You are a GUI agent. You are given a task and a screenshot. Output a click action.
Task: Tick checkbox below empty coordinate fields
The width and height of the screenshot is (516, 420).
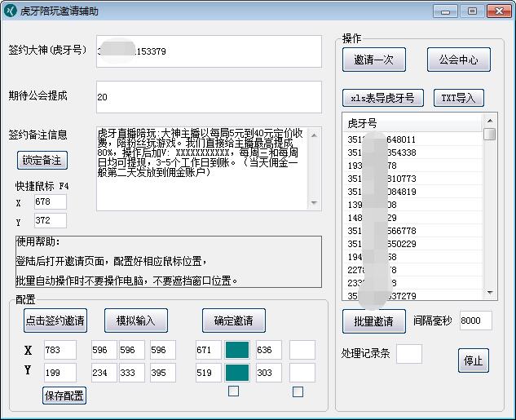(x=298, y=391)
